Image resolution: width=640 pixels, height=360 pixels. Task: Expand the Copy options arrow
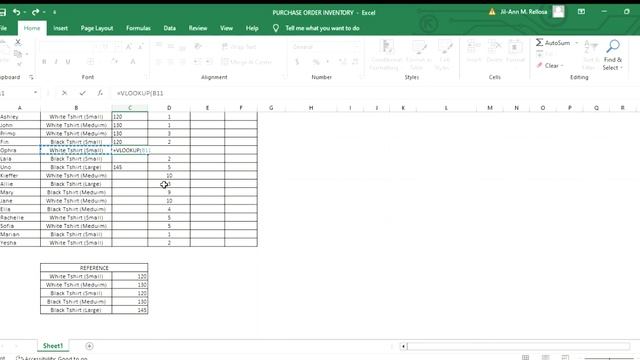point(27,53)
